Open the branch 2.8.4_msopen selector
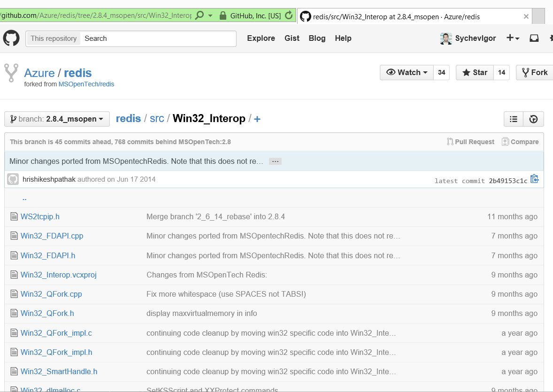The height and width of the screenshot is (392, 553). 57,119
